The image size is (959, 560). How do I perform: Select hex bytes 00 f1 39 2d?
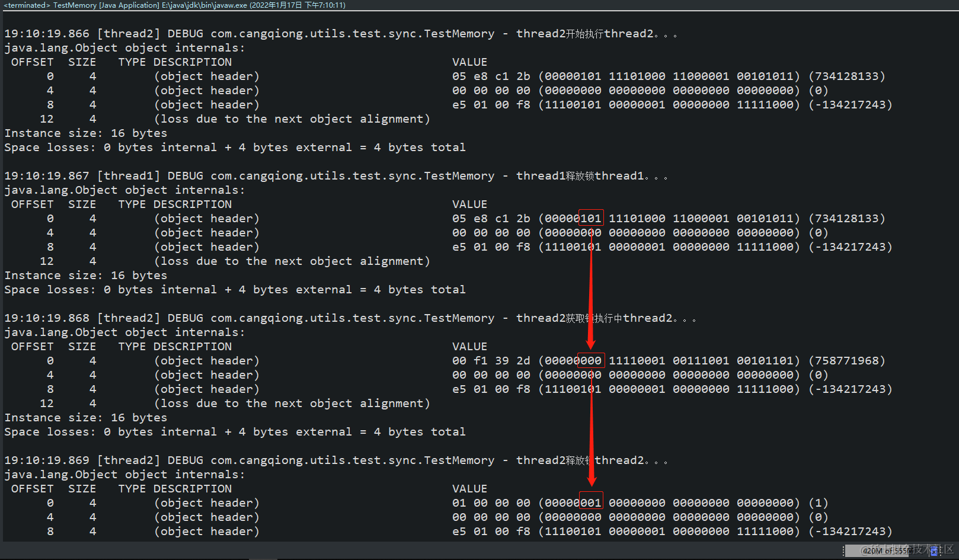491,361
